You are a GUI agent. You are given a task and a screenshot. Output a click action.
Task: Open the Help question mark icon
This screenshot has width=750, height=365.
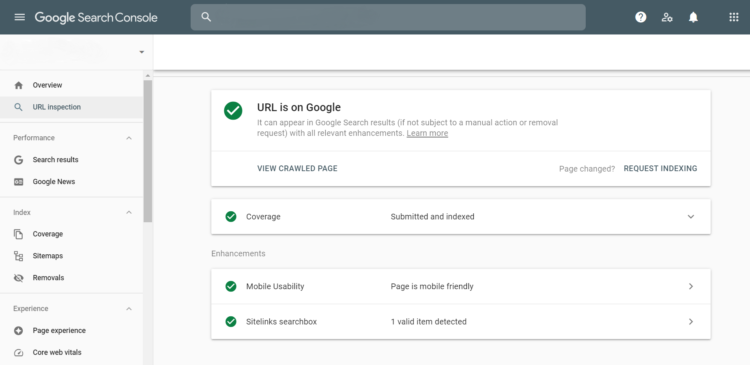coord(640,17)
